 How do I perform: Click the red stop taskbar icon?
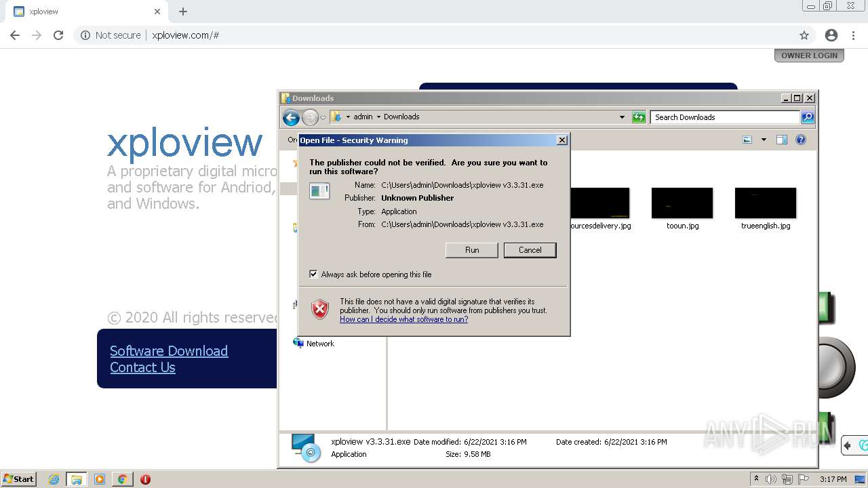pos(145,479)
